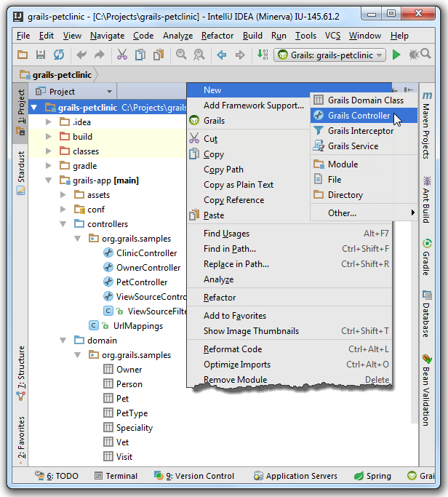The width and height of the screenshot is (448, 497).
Task: Click the Back navigation arrow in toolbar
Action: [221, 55]
